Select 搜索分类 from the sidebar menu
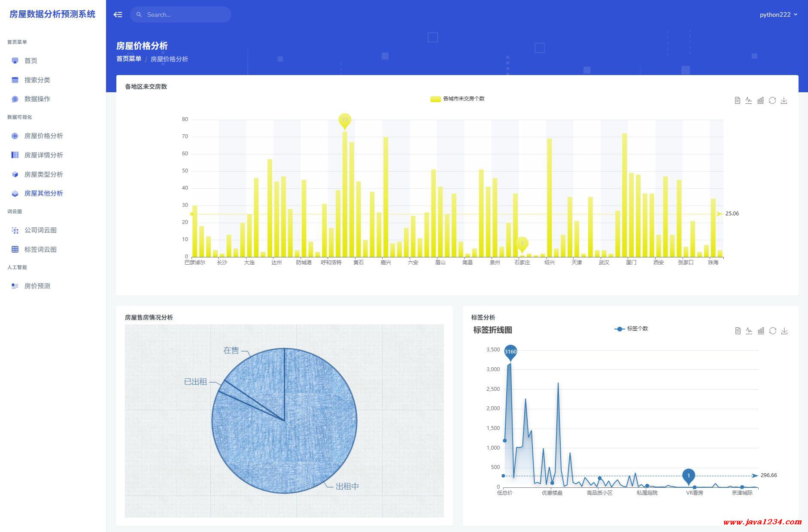The width and height of the screenshot is (808, 532). [x=37, y=80]
